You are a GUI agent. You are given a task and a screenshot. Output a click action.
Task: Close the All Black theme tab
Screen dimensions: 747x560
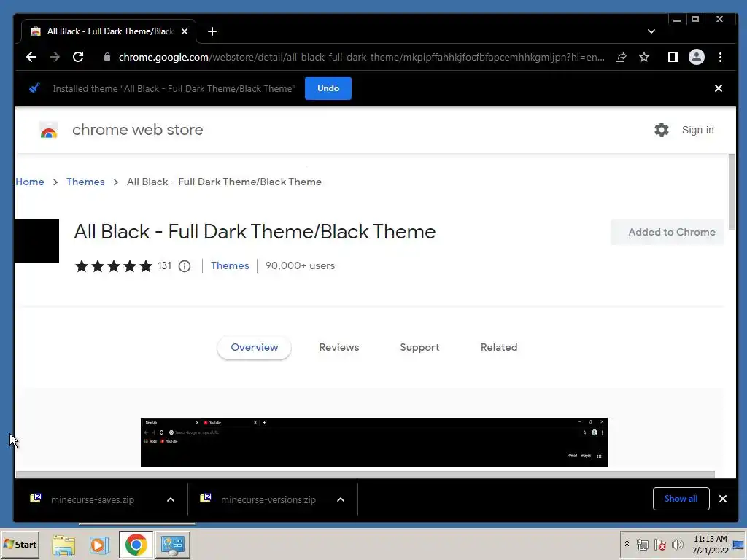click(185, 31)
